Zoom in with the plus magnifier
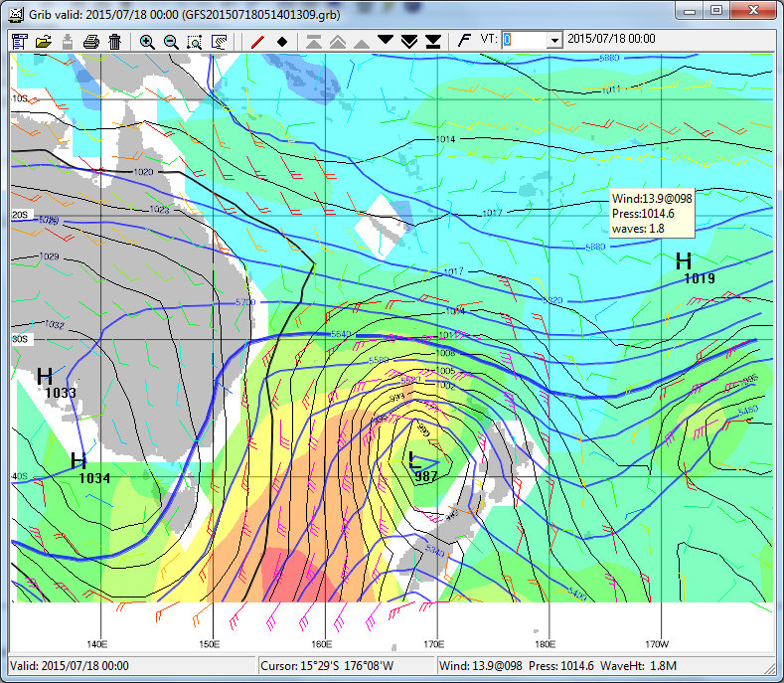The image size is (784, 683). tap(147, 42)
